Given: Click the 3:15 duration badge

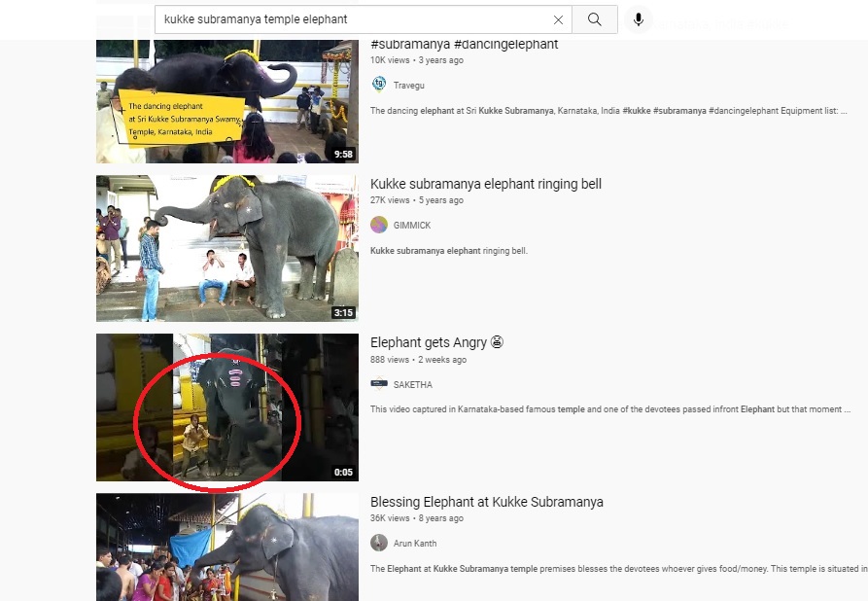Looking at the screenshot, I should [x=343, y=312].
